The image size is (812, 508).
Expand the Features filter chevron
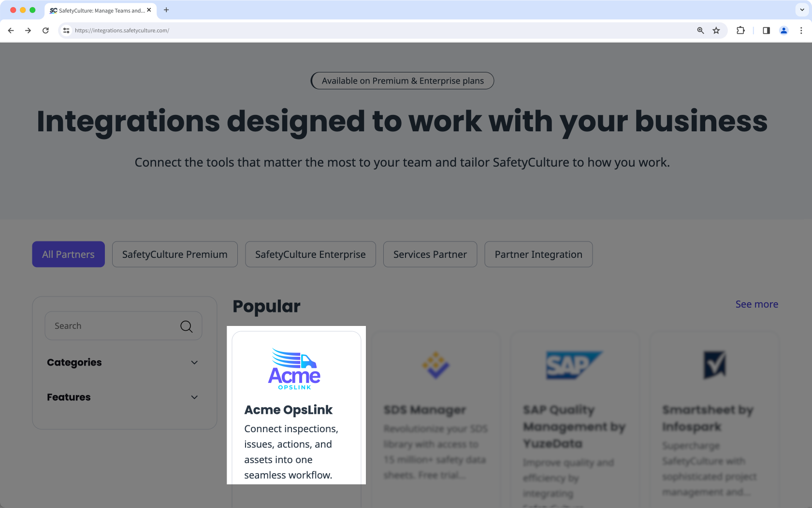(194, 397)
